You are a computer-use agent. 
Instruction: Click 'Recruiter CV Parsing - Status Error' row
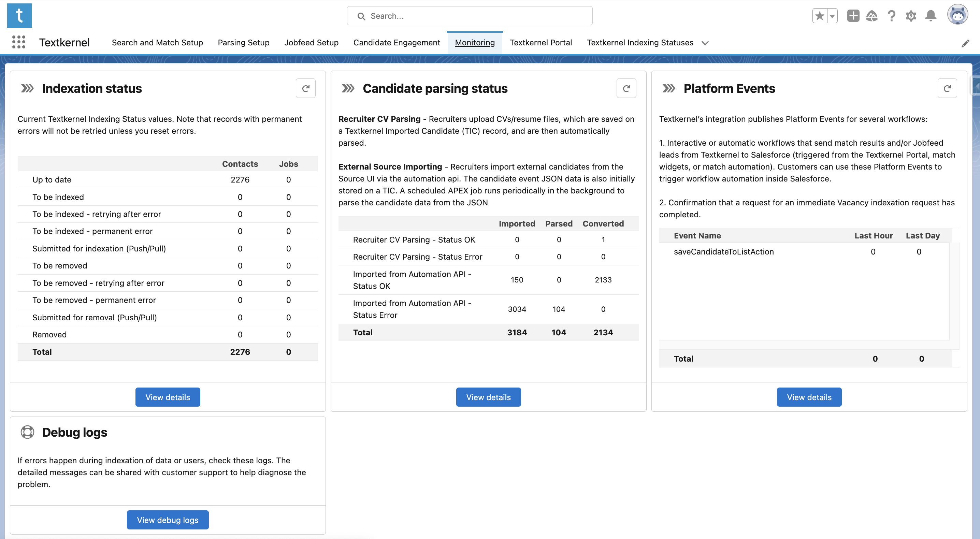(x=489, y=257)
